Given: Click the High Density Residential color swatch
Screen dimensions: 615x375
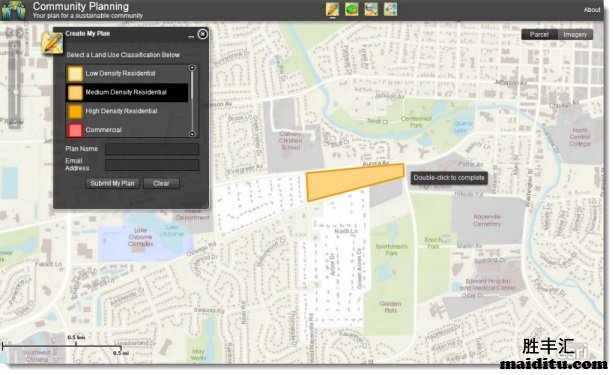Looking at the screenshot, I should click(x=75, y=111).
